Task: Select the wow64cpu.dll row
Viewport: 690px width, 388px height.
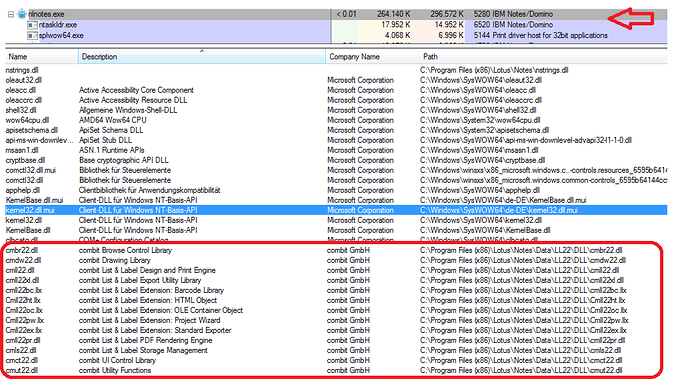Action: [336, 120]
